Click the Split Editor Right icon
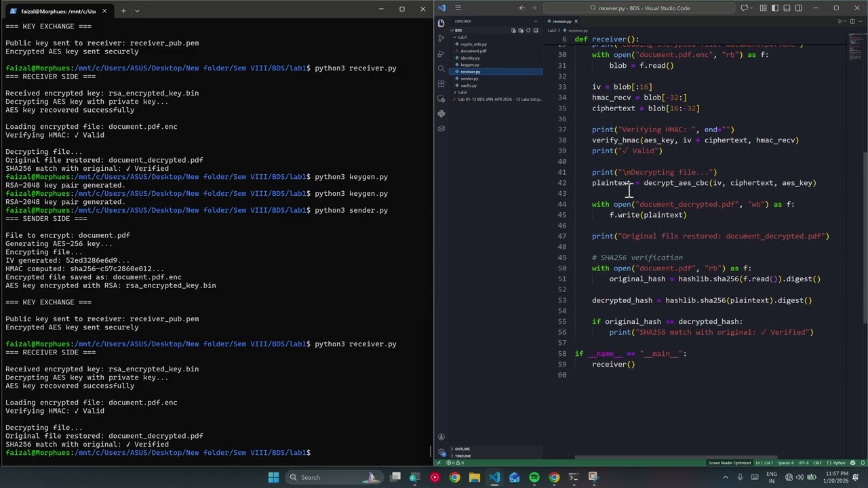This screenshot has height=488, width=868. 852,21
